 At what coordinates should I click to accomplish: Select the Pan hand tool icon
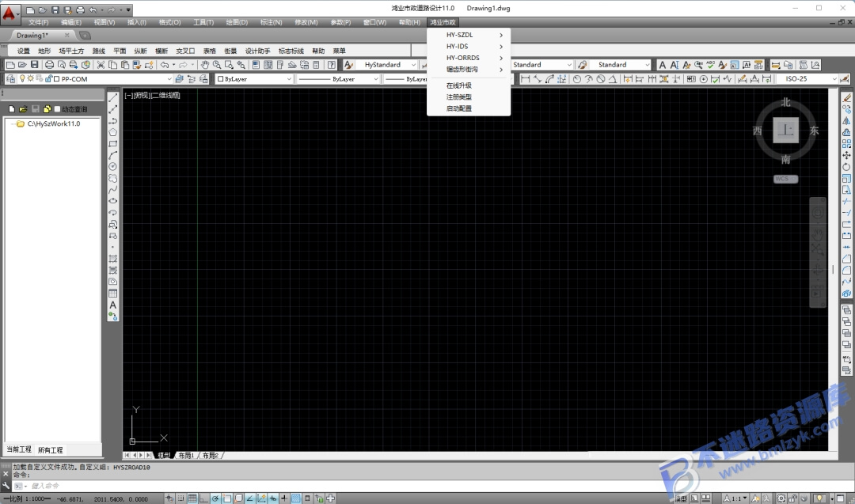pos(205,65)
